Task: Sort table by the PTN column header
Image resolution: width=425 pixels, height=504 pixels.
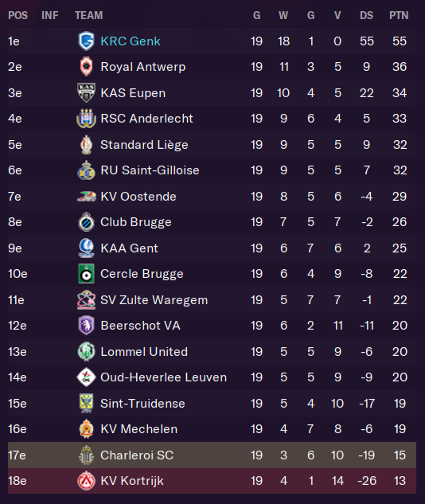Action: [x=399, y=15]
